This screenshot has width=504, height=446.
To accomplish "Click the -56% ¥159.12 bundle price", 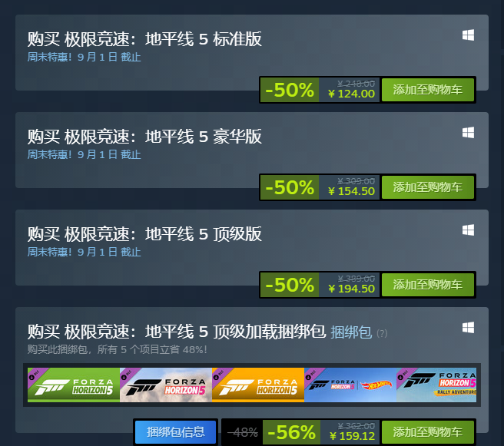I will point(321,432).
